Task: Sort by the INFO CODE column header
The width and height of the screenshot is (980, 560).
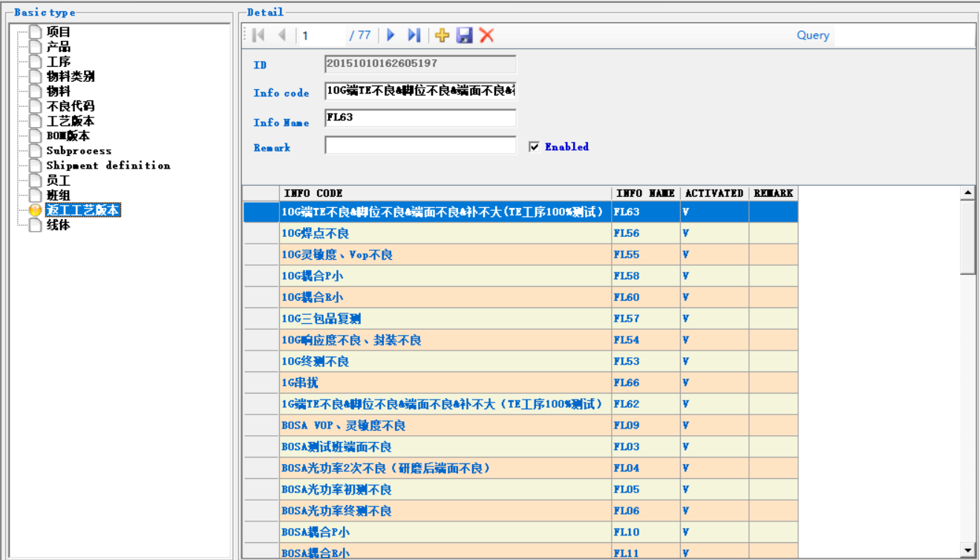Action: [x=445, y=193]
